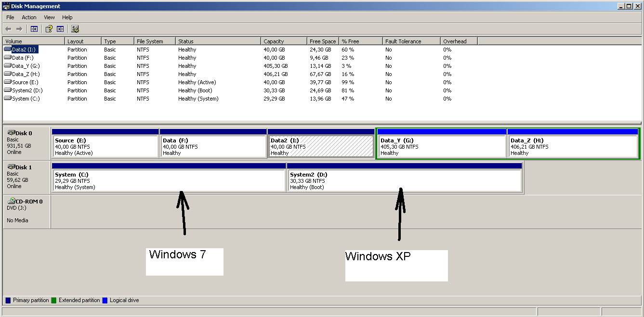
Task: Open the File menu
Action: (x=10, y=17)
